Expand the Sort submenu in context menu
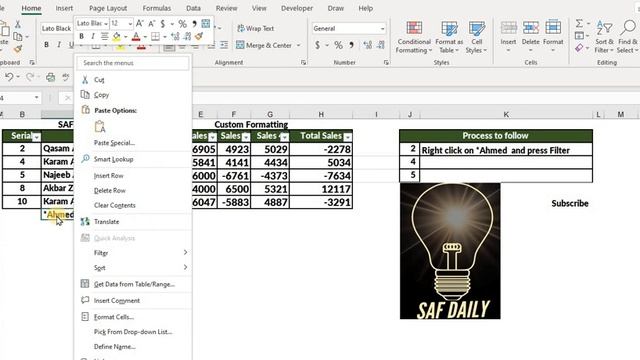Viewport: 640px width, 360px height. [x=133, y=267]
